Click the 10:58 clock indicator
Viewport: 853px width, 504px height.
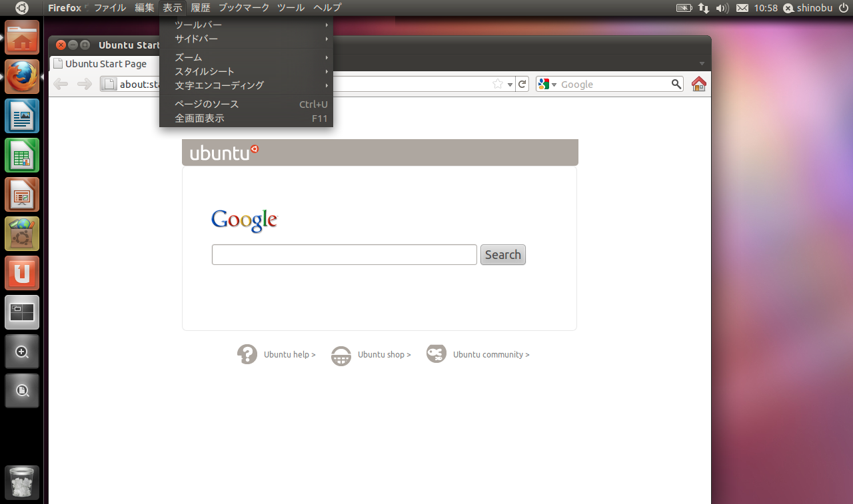[x=766, y=8]
